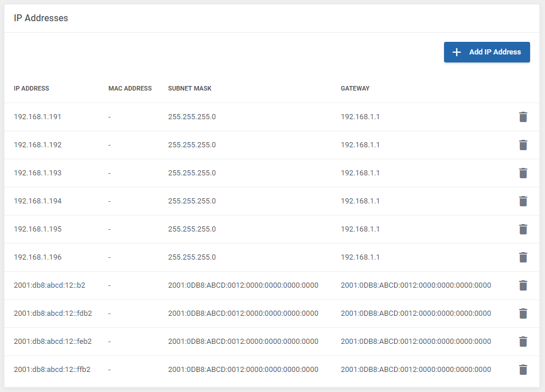This screenshot has height=392, width=545.
Task: Click subnet mask 255.255.255.0 in 192.168.1.191 row
Action: click(x=192, y=117)
